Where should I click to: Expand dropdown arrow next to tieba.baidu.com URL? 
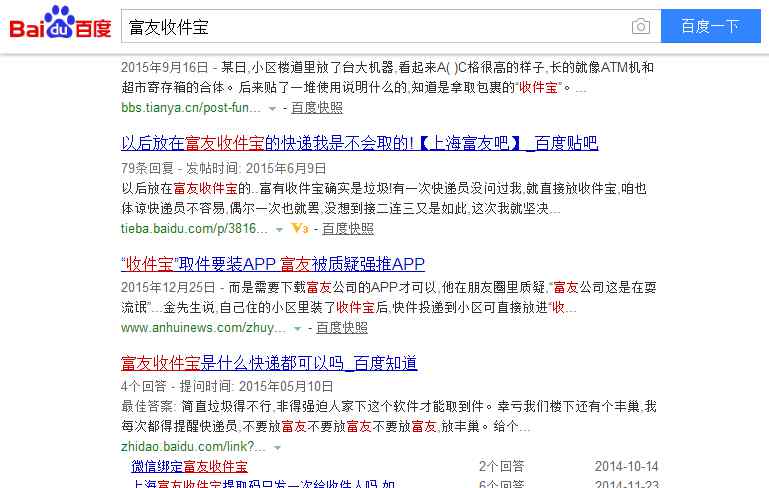tap(279, 230)
